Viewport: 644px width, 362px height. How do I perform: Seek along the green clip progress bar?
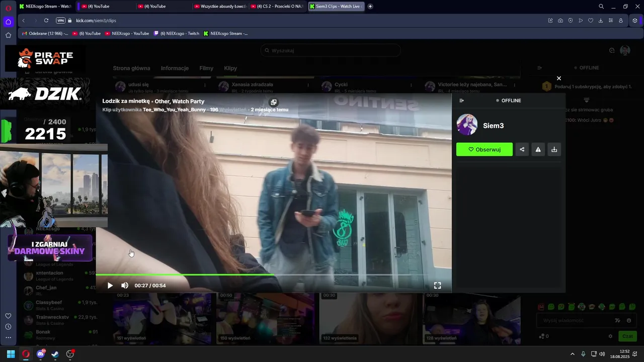tap(274, 275)
